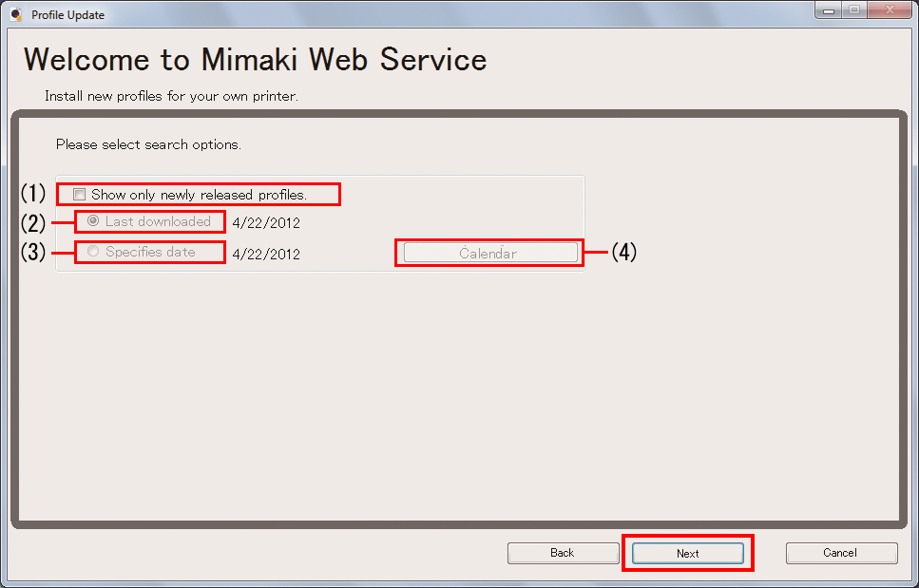Enable Show only newly released profiles checkbox
This screenshot has width=919, height=588.
coord(80,195)
